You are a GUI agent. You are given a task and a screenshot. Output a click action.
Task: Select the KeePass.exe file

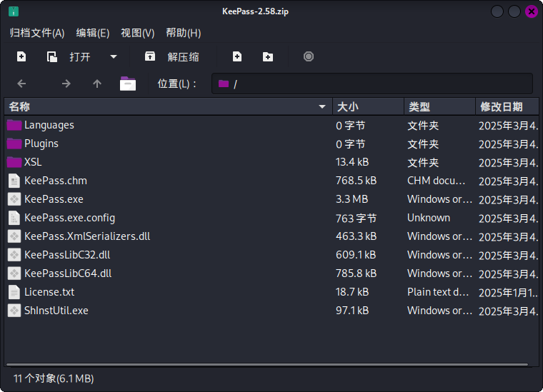(54, 199)
